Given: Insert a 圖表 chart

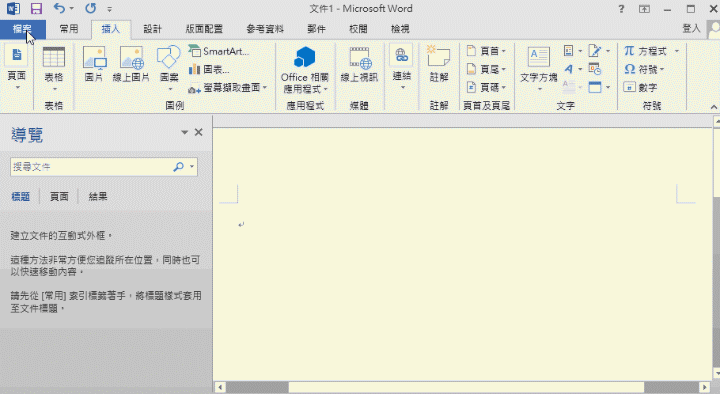Looking at the screenshot, I should coord(209,69).
